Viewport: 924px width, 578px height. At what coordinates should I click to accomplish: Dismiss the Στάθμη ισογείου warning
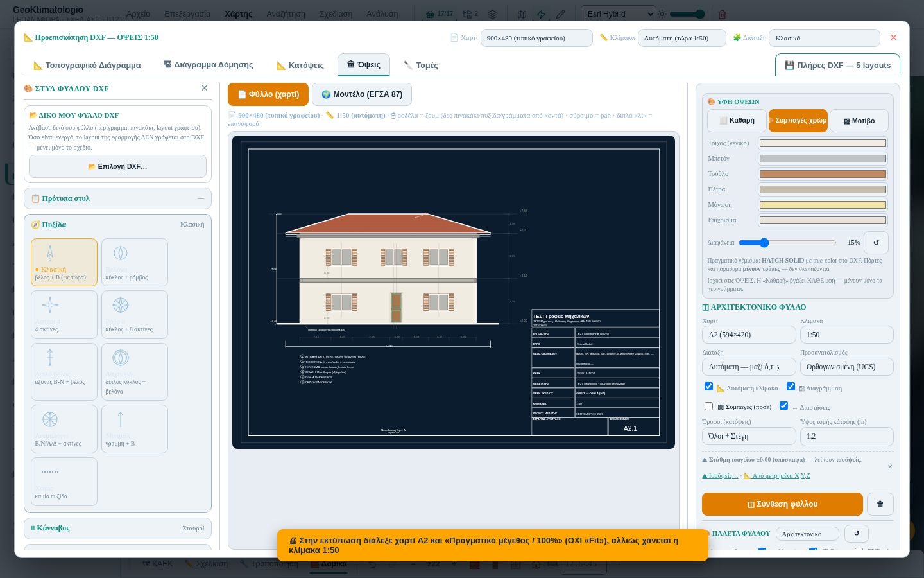click(890, 466)
